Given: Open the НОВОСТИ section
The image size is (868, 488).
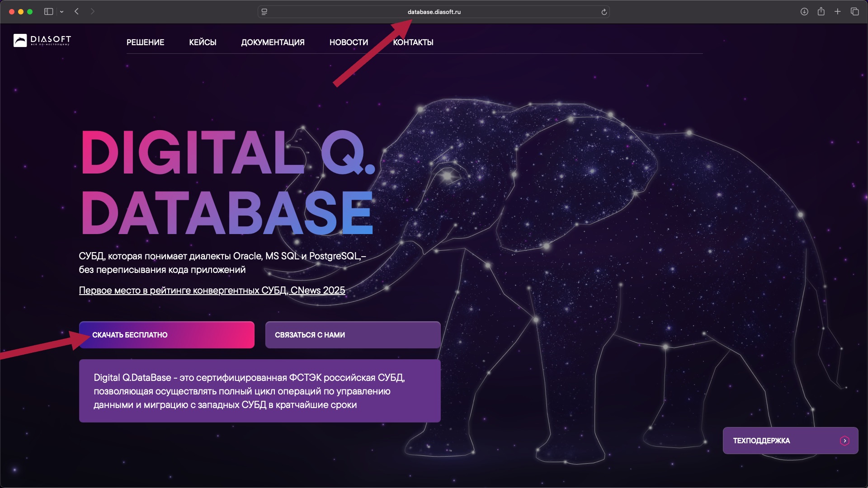Looking at the screenshot, I should (x=349, y=42).
